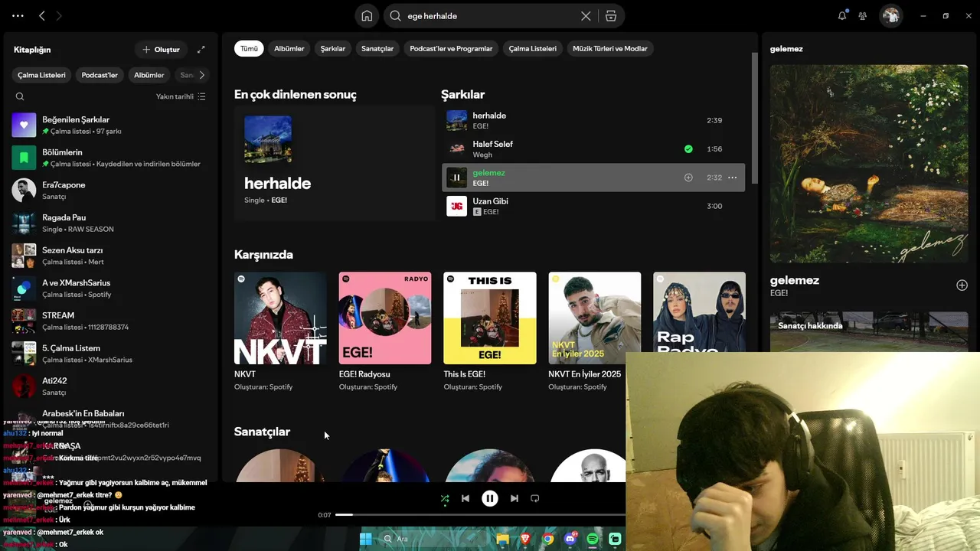Viewport: 980px width, 551px height.
Task: Open Bölümlerin in the library
Action: (111, 158)
